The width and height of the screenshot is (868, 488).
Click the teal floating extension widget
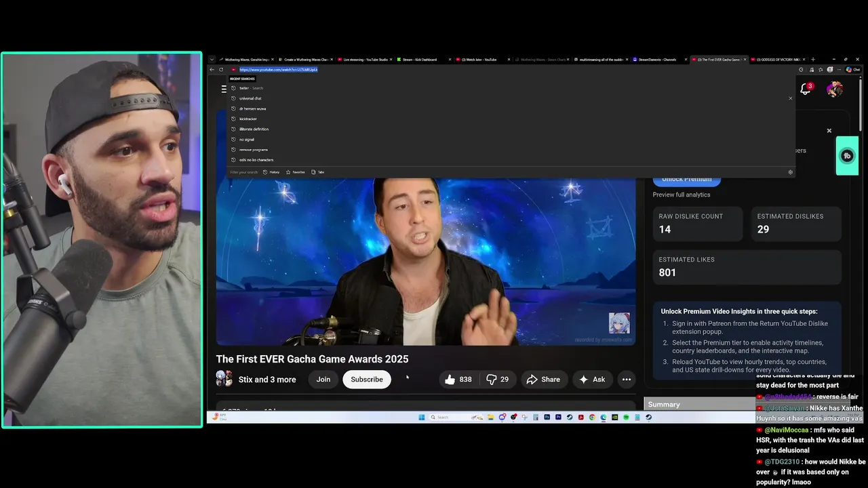847,156
